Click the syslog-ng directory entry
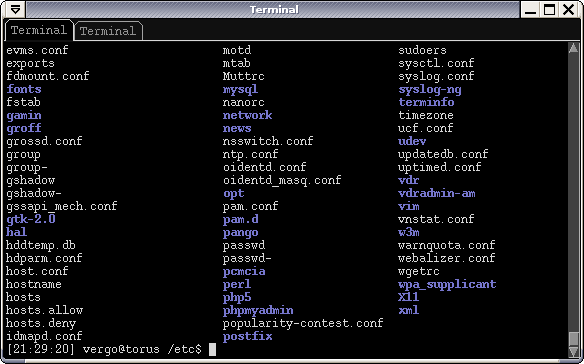This screenshot has width=584, height=364. pyautogui.click(x=430, y=89)
